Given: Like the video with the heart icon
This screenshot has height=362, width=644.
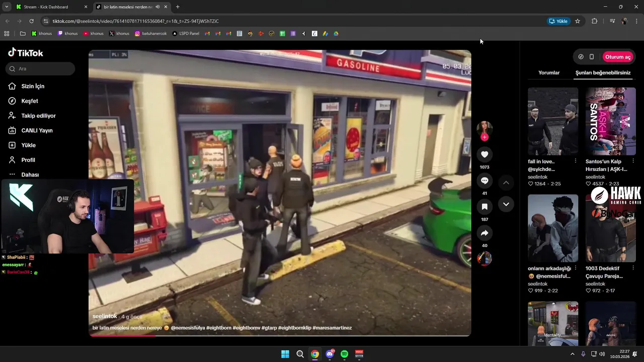Looking at the screenshot, I should pyautogui.click(x=485, y=154).
